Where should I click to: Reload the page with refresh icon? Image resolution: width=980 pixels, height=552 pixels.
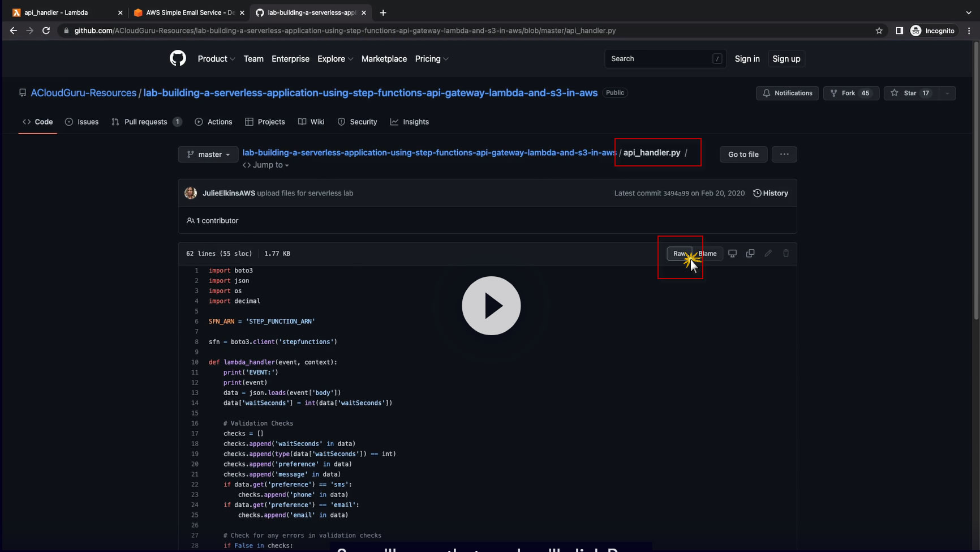pyautogui.click(x=46, y=31)
